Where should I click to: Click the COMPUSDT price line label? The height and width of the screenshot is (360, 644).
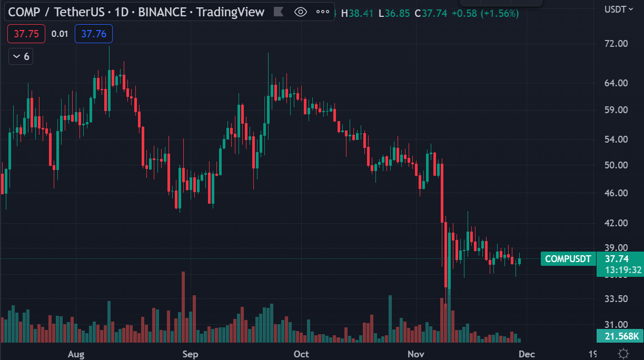pos(568,259)
